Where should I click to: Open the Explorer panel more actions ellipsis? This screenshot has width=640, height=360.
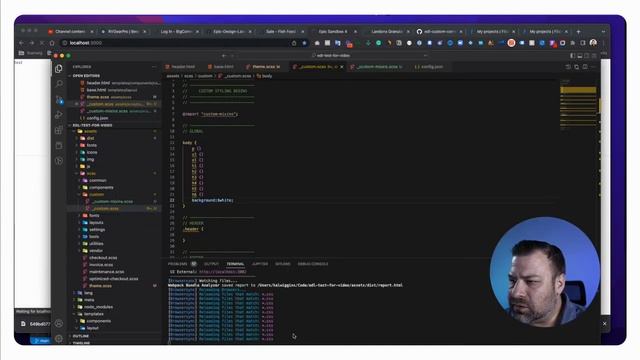pos(154,67)
